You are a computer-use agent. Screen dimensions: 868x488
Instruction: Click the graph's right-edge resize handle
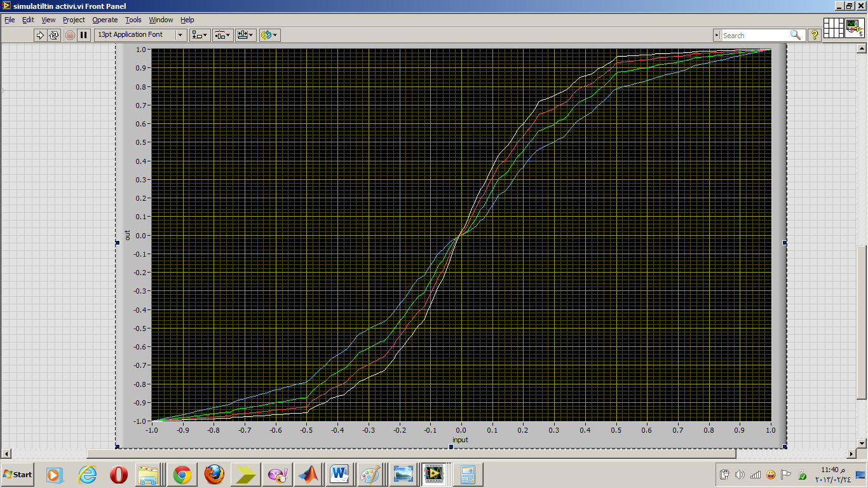pyautogui.click(x=785, y=243)
